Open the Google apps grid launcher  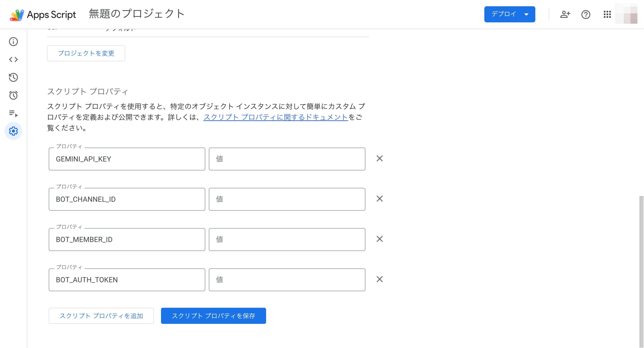(607, 14)
